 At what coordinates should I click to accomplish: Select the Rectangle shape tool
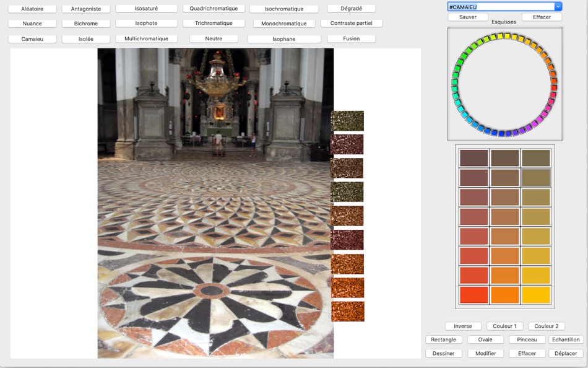pos(444,340)
